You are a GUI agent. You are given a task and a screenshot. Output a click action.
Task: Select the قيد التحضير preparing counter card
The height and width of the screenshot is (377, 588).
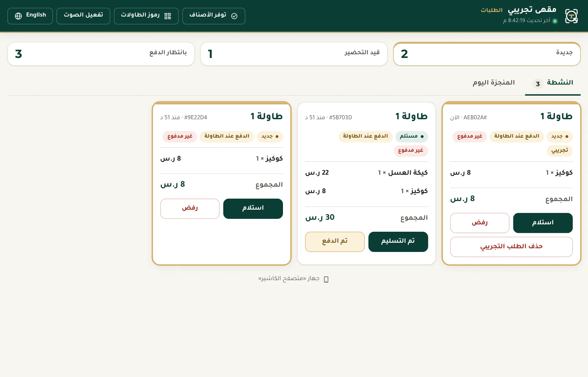[x=294, y=54]
